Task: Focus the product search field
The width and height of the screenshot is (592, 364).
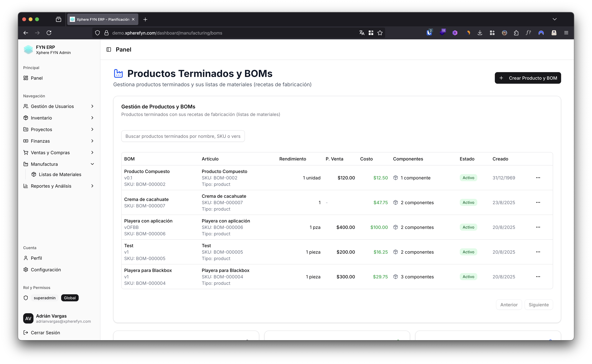Action: click(183, 136)
